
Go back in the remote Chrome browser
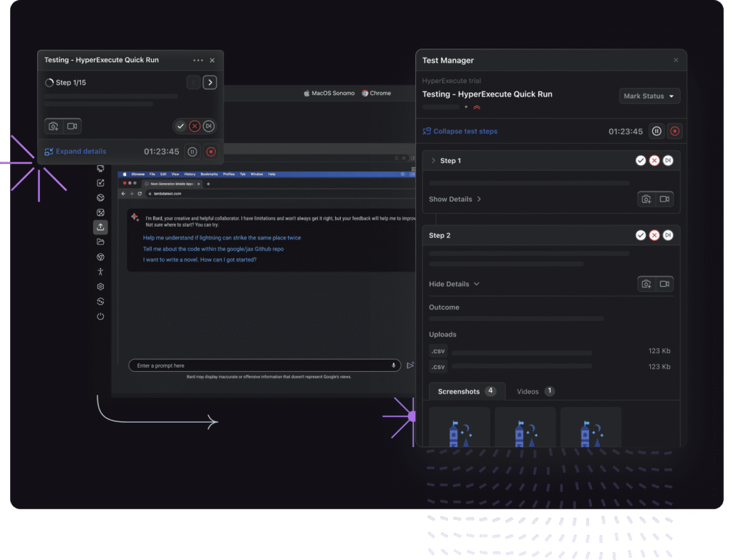(123, 194)
